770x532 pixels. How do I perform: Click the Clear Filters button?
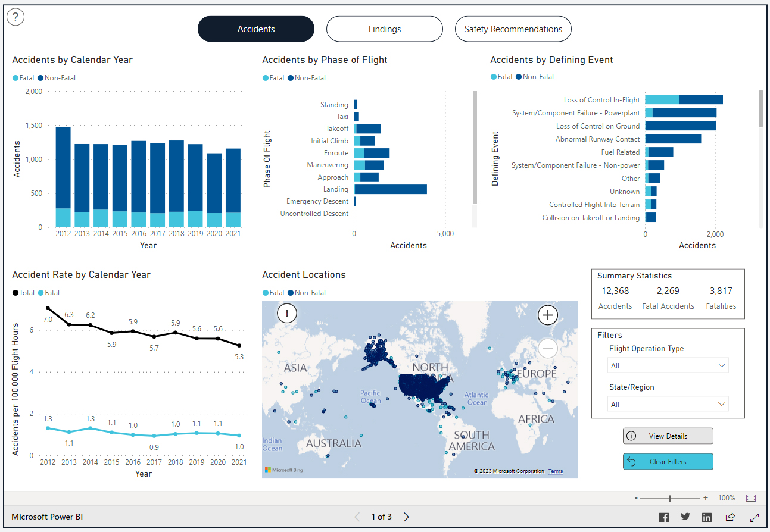pyautogui.click(x=668, y=461)
